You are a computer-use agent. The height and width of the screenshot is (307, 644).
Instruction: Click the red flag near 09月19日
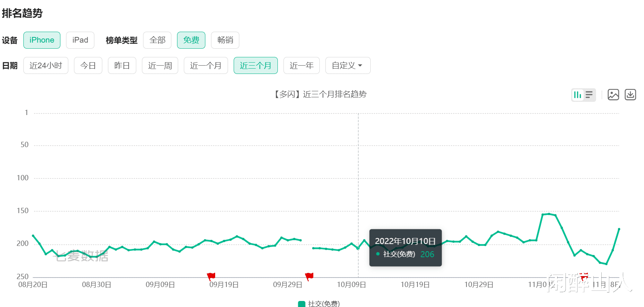click(x=211, y=277)
